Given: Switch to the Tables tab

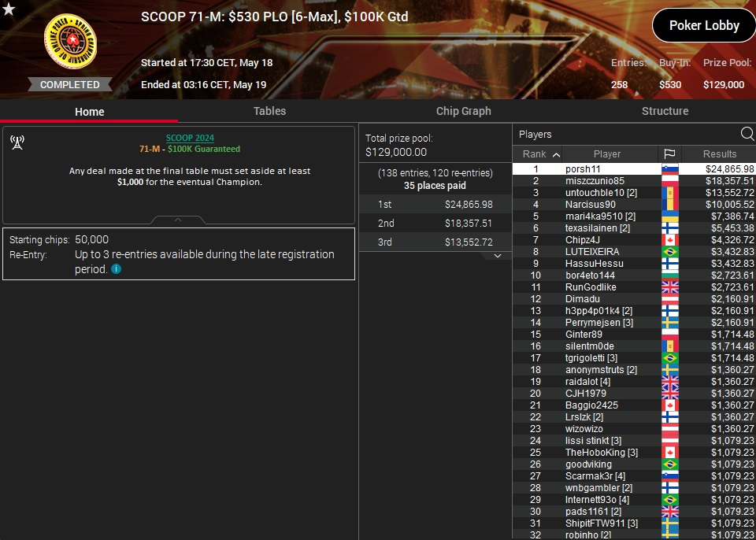Looking at the screenshot, I should (x=269, y=111).
